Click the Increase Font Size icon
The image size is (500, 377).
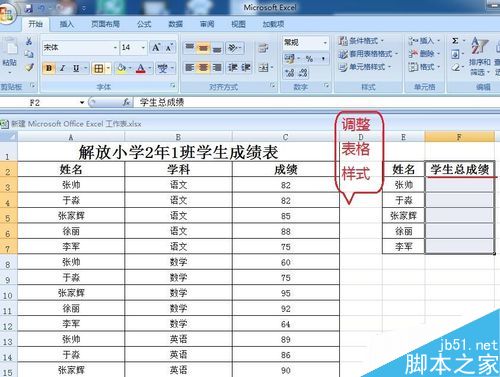[x=156, y=48]
